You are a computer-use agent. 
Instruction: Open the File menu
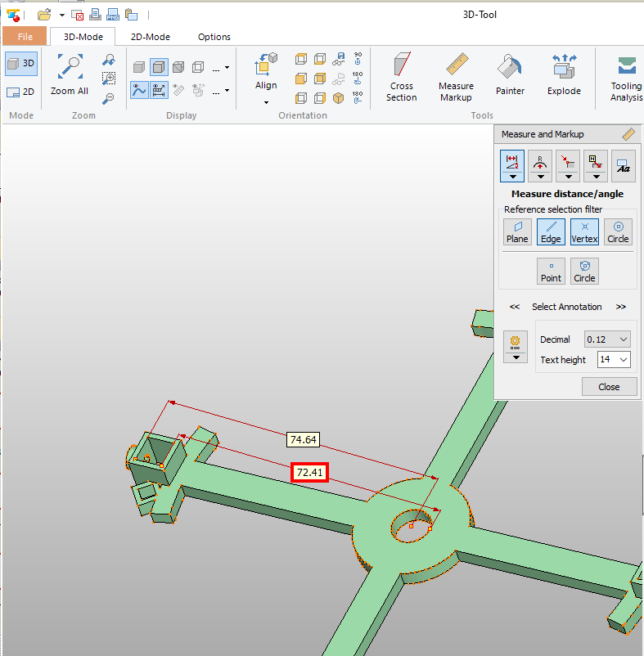pos(25,37)
